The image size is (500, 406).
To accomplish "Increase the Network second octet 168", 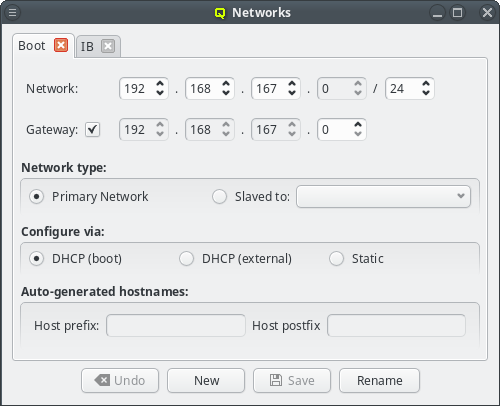I will point(226,84).
